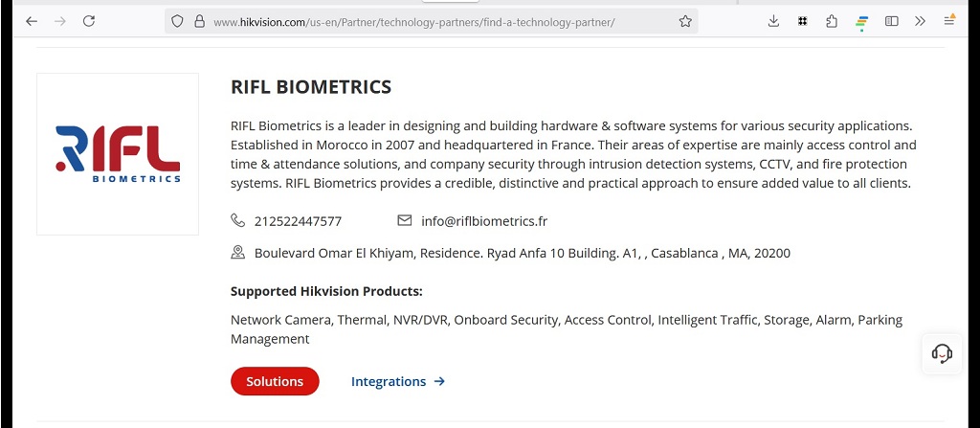980x428 pixels.
Task: Bookmark this page with the star
Action: click(x=685, y=21)
